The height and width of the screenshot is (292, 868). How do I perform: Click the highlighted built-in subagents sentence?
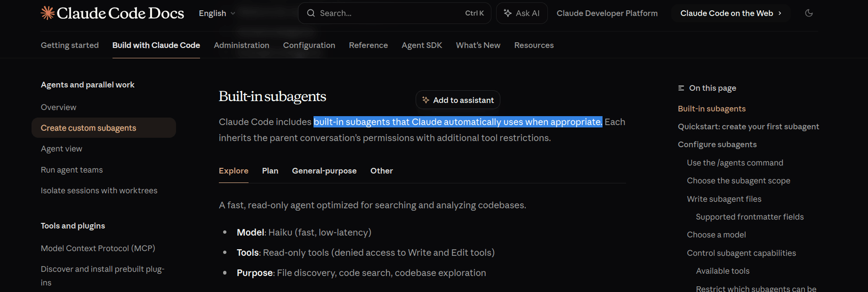[x=458, y=122]
